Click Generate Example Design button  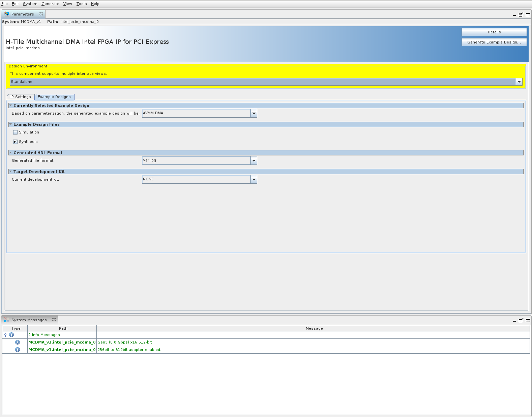[494, 42]
